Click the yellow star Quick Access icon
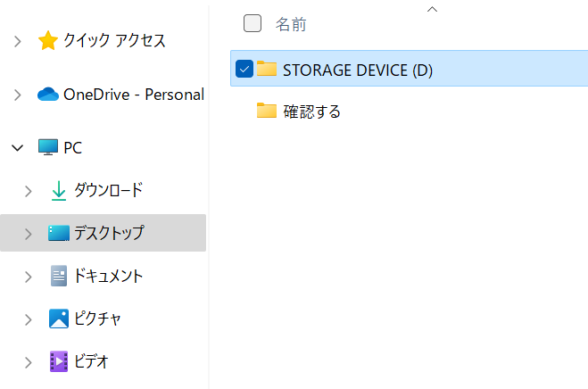 [x=48, y=41]
